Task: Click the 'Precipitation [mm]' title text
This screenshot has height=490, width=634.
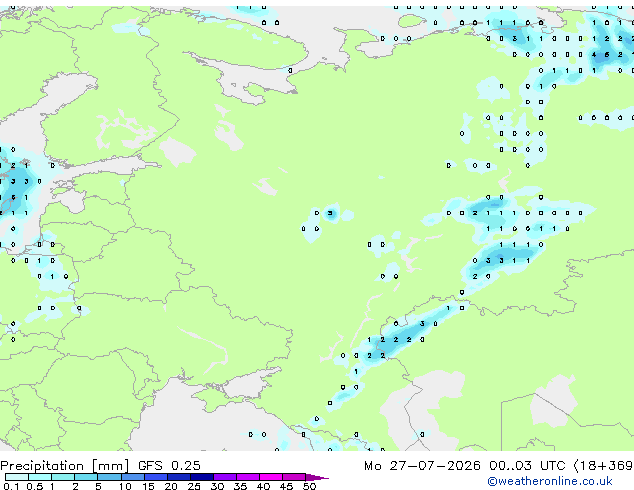Action: [x=65, y=466]
